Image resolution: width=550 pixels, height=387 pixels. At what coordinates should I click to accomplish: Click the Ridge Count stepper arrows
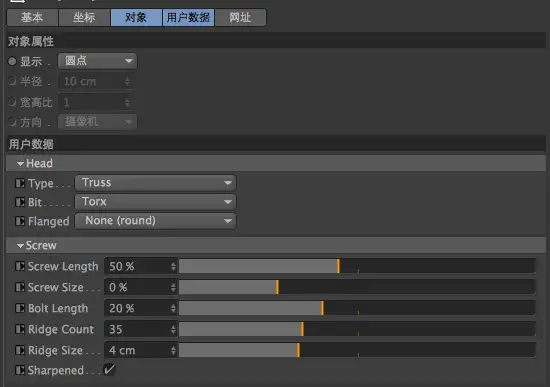coord(173,329)
